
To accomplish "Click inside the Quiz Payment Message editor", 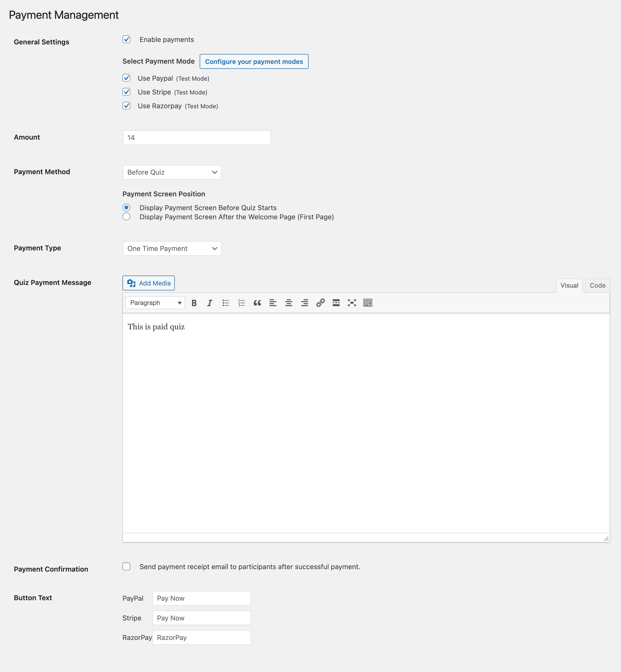I will (x=366, y=423).
